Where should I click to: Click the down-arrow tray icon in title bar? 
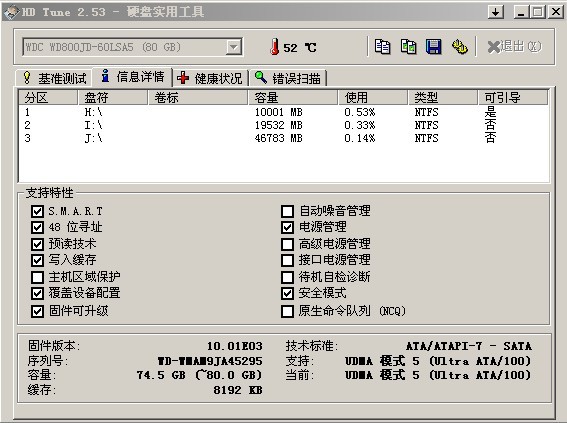(x=496, y=12)
